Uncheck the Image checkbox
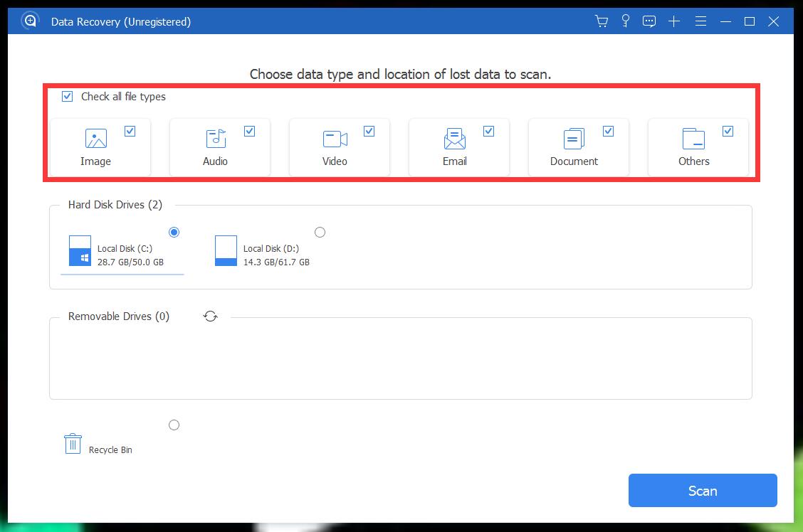The image size is (803, 532). pos(130,132)
